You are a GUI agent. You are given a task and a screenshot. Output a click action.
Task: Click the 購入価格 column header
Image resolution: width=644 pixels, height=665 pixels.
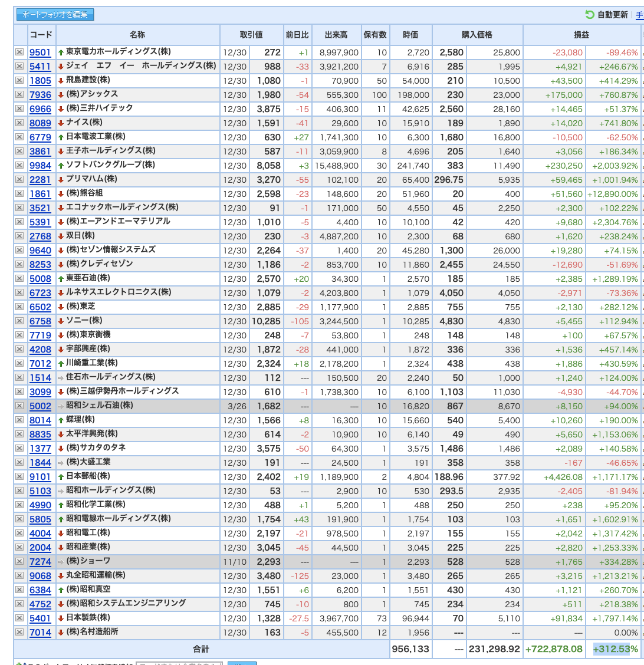[477, 35]
